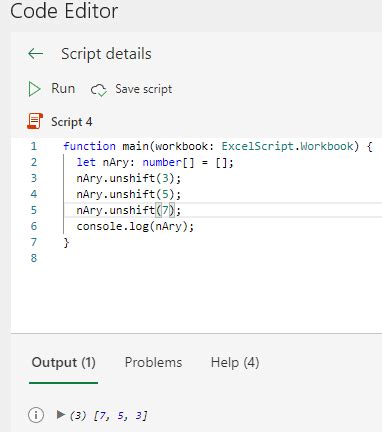Click the info icon in output
This screenshot has height=432, width=382.
pyautogui.click(x=36, y=415)
